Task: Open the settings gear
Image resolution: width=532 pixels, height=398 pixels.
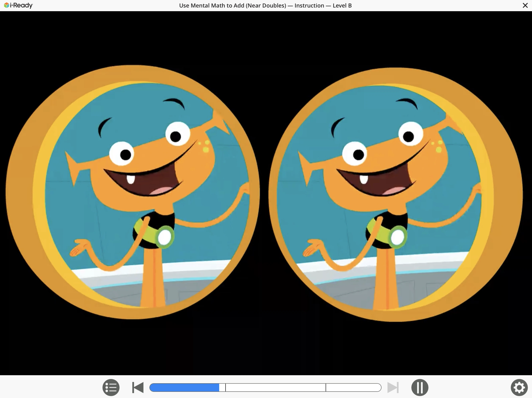Action: (x=519, y=387)
